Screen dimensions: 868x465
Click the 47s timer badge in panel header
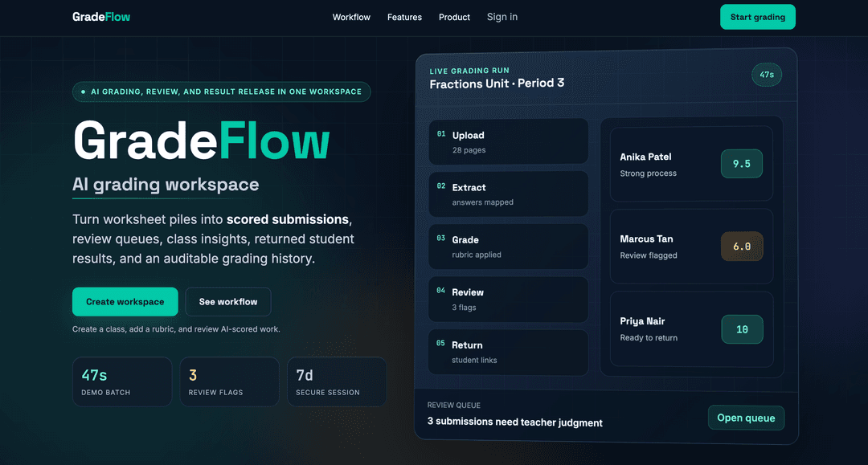pos(767,75)
